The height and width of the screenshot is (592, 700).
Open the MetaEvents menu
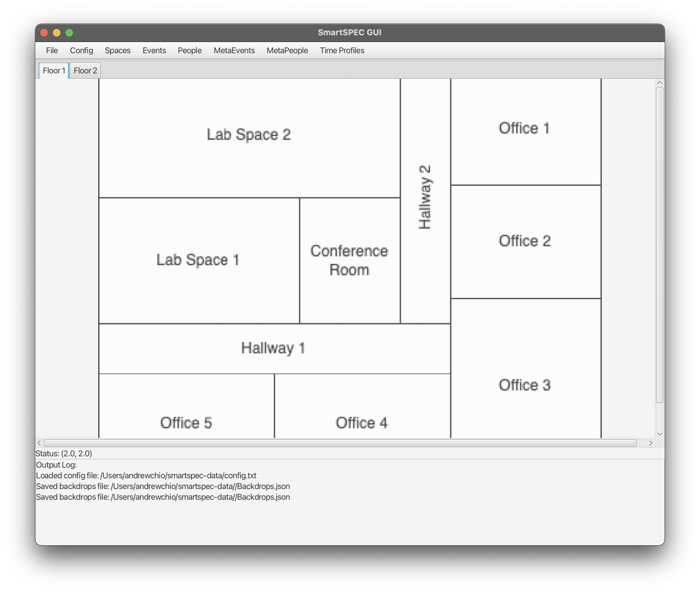[234, 50]
